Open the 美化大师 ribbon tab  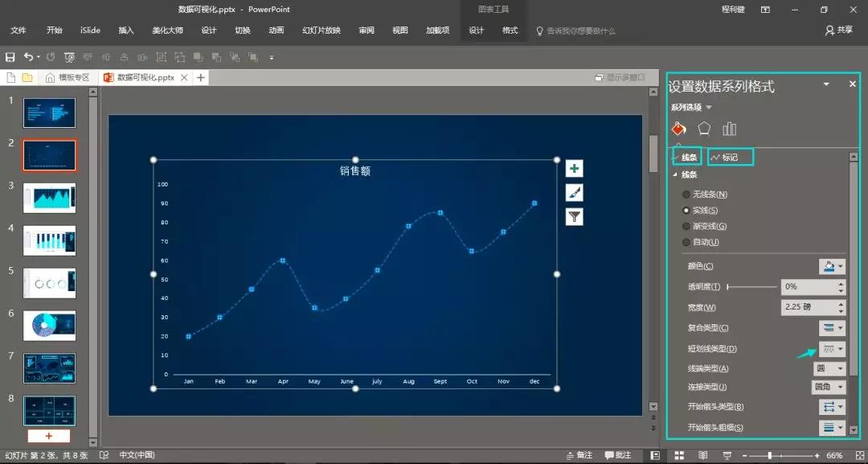pos(168,31)
